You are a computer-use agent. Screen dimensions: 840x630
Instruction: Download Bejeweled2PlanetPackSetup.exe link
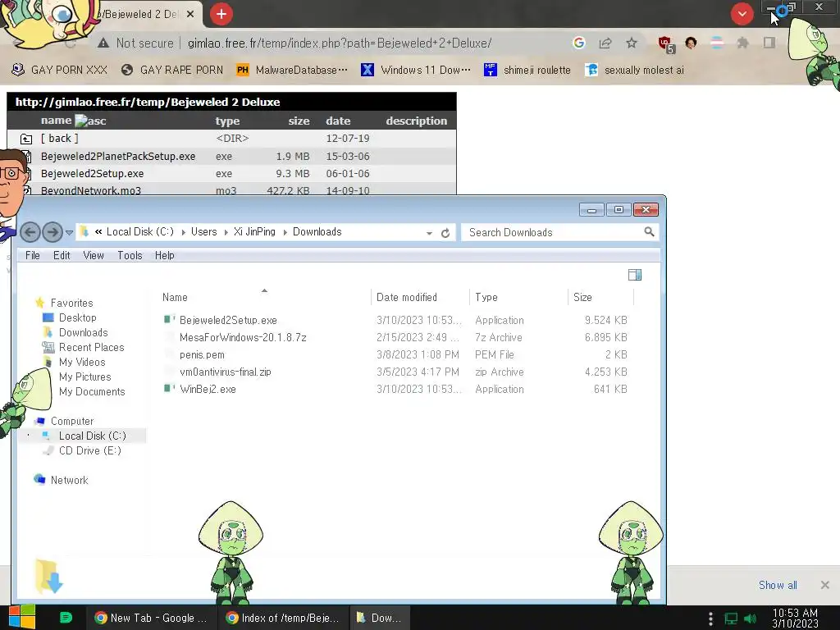point(118,157)
